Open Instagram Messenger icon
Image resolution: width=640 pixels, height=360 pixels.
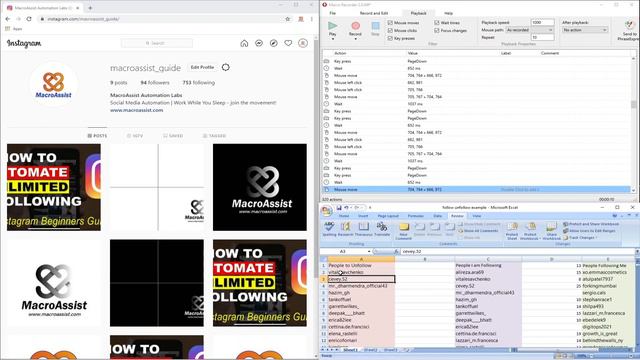pyautogui.click(x=259, y=43)
